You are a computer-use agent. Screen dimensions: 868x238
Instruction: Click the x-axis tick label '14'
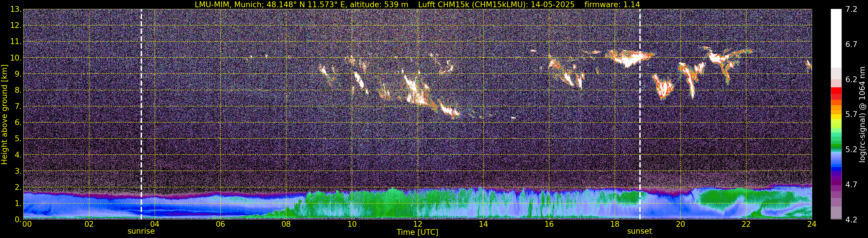483,224
